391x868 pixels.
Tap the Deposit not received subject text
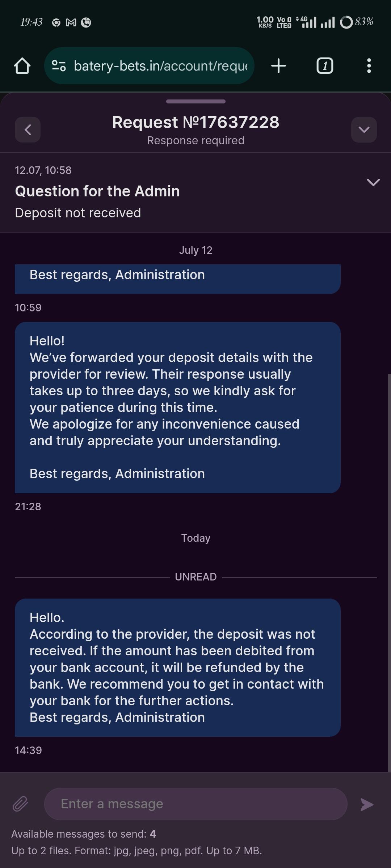pos(78,213)
